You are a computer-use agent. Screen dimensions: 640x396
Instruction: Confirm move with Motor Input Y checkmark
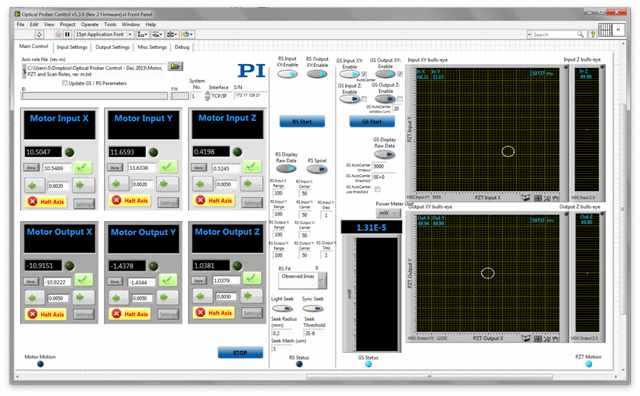pos(168,167)
